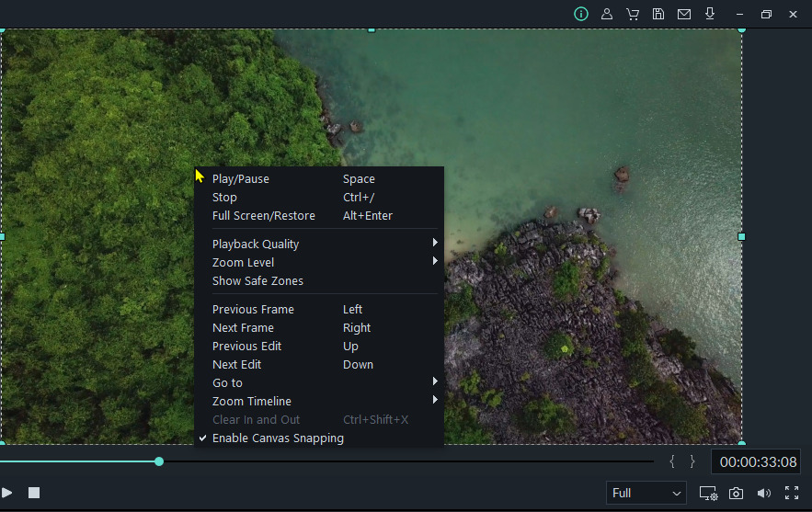Open the user account icon
The width and height of the screenshot is (812, 512).
point(607,14)
